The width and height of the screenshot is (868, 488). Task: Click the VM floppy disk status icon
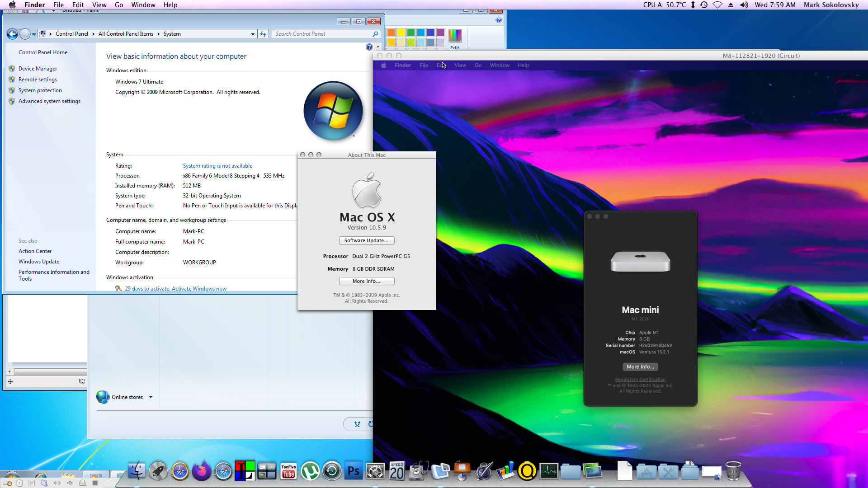pos(32,483)
